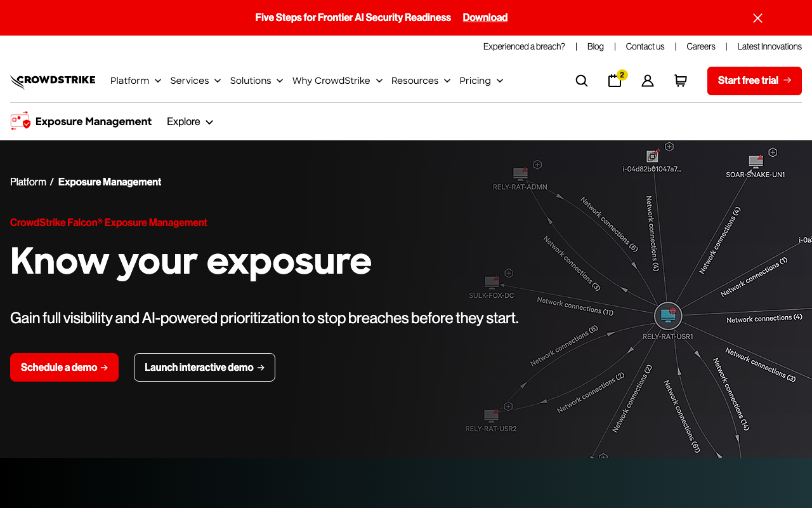Screen dimensions: 812x508
Task: Click the i-04d82b61047a7 instance node icon
Action: [x=652, y=156]
